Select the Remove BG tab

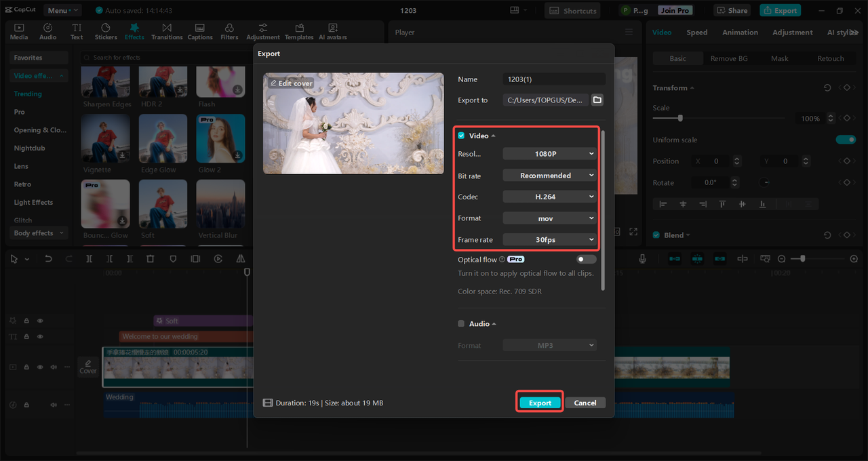pos(729,59)
